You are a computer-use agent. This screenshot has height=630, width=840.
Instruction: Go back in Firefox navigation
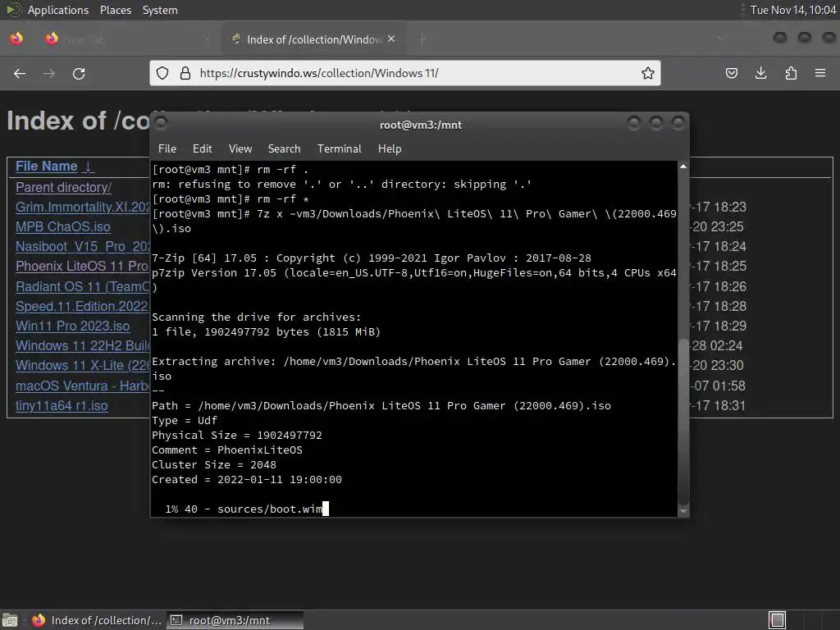coord(20,73)
